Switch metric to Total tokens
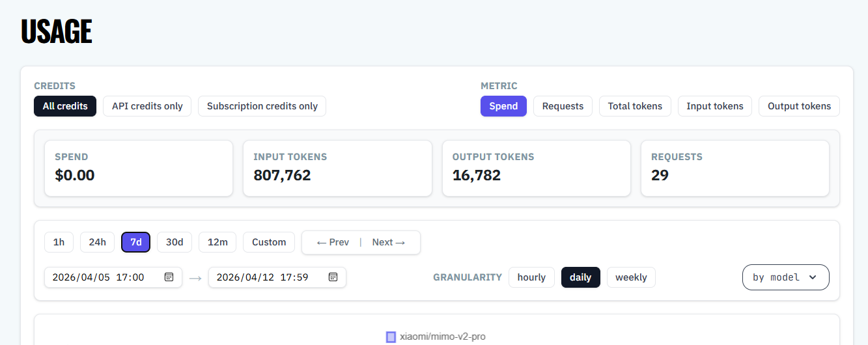This screenshot has height=345, width=868. click(x=635, y=106)
